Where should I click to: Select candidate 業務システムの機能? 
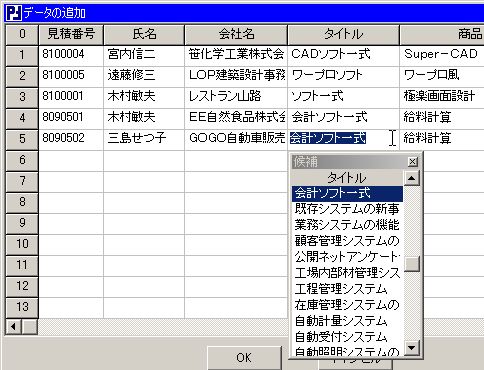pyautogui.click(x=347, y=225)
